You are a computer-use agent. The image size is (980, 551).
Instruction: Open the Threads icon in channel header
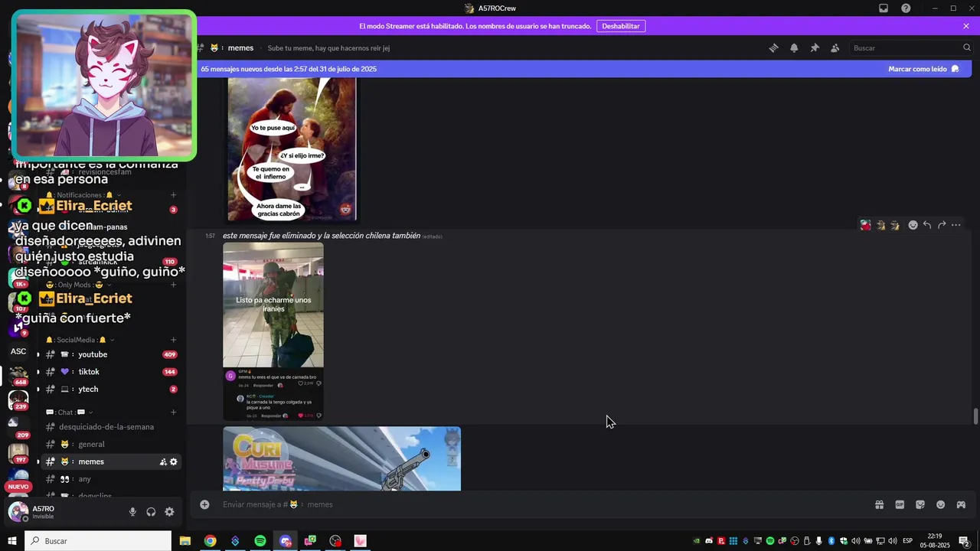coord(773,47)
